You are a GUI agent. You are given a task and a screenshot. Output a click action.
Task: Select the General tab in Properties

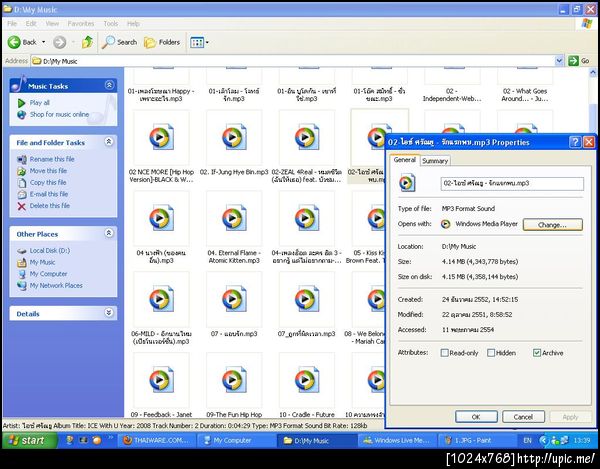point(404,160)
